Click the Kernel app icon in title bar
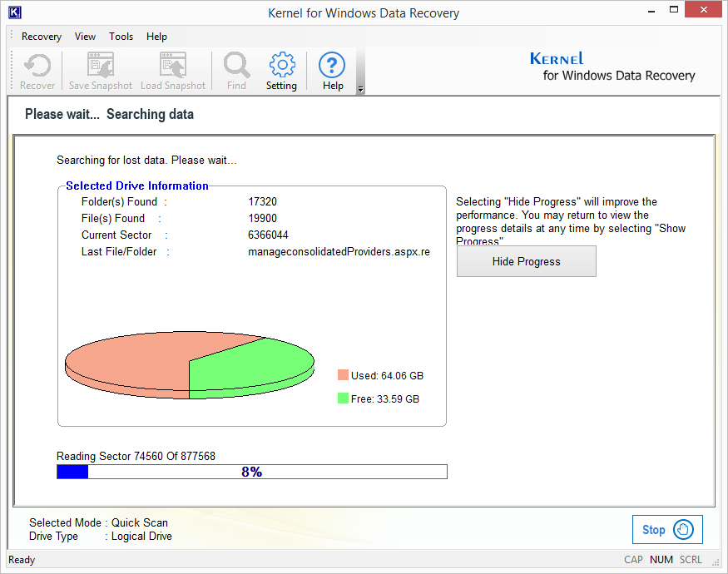The width and height of the screenshot is (728, 574). pos(14,12)
